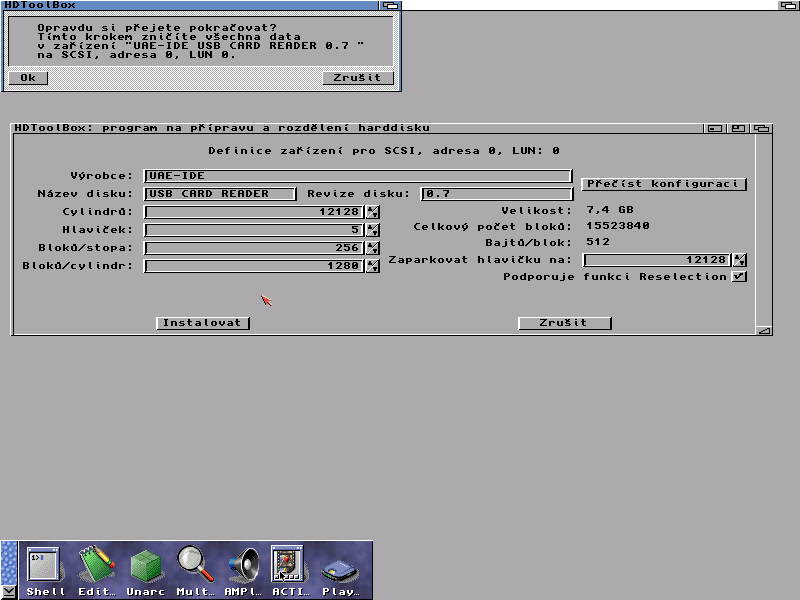Click inside the Revize disku field
This screenshot has width=800, height=600.
click(x=496, y=194)
